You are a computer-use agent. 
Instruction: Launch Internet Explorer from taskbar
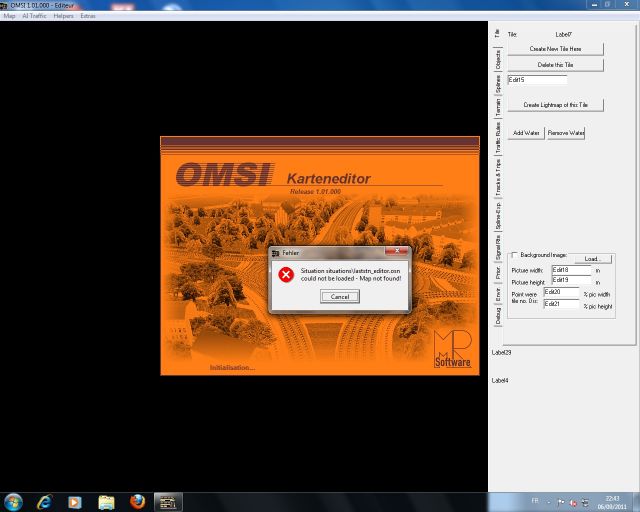44,502
